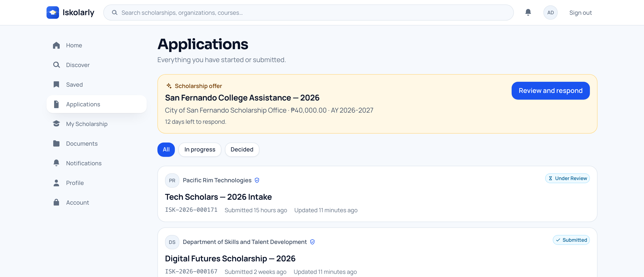Open Saved in the sidebar
Viewport: 644px width, 277px height.
pyautogui.click(x=97, y=84)
